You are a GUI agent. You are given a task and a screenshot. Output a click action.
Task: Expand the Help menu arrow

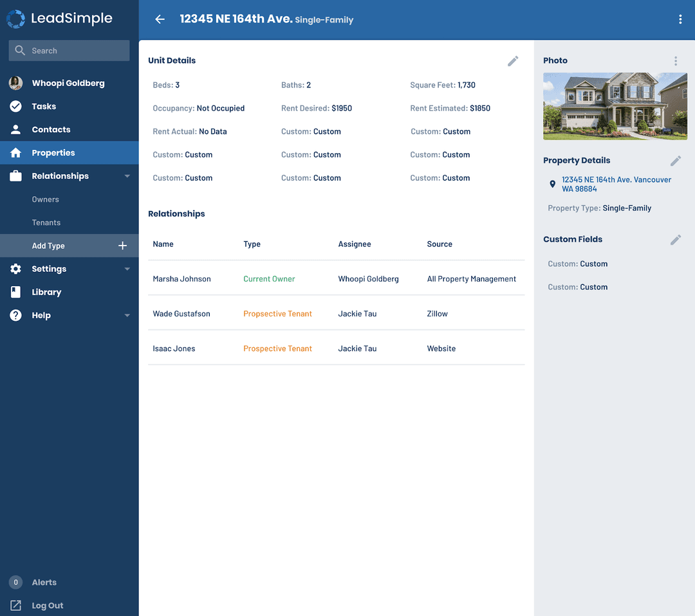(x=127, y=315)
